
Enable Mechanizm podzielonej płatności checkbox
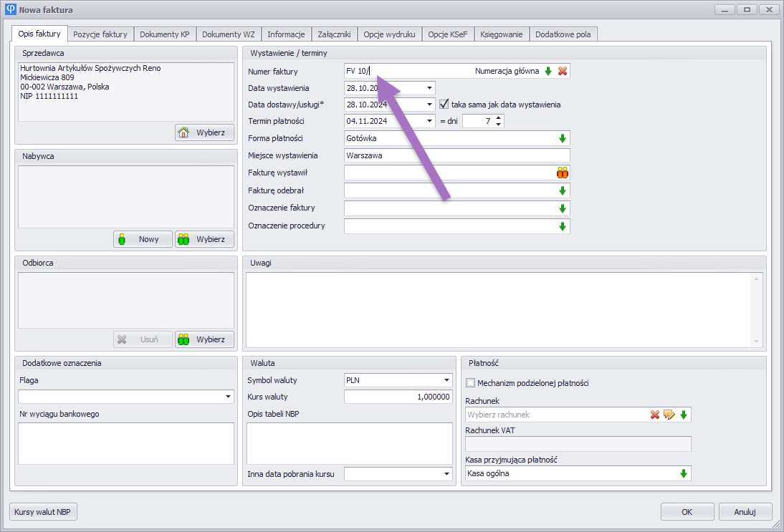point(471,383)
